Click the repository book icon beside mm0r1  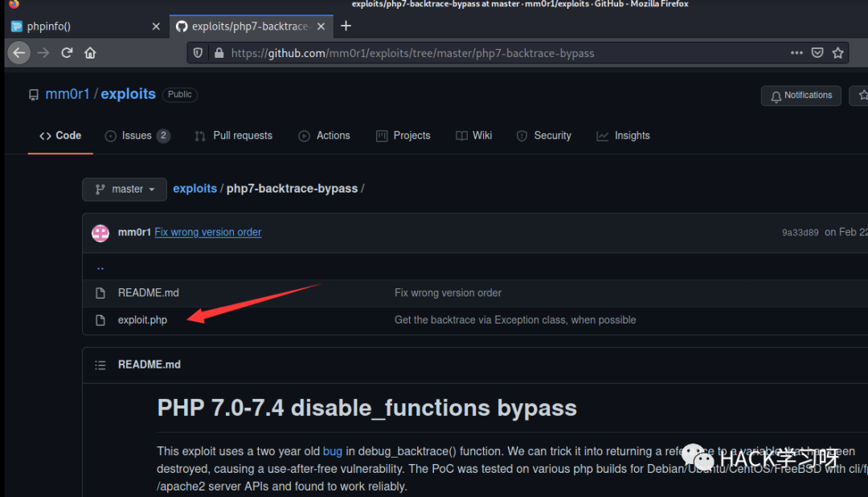34,95
